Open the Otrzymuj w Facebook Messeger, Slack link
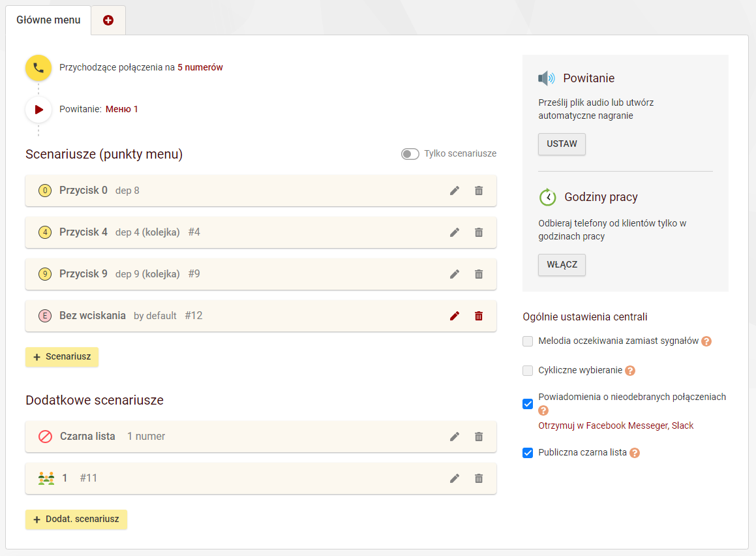This screenshot has width=756, height=556. tap(616, 425)
